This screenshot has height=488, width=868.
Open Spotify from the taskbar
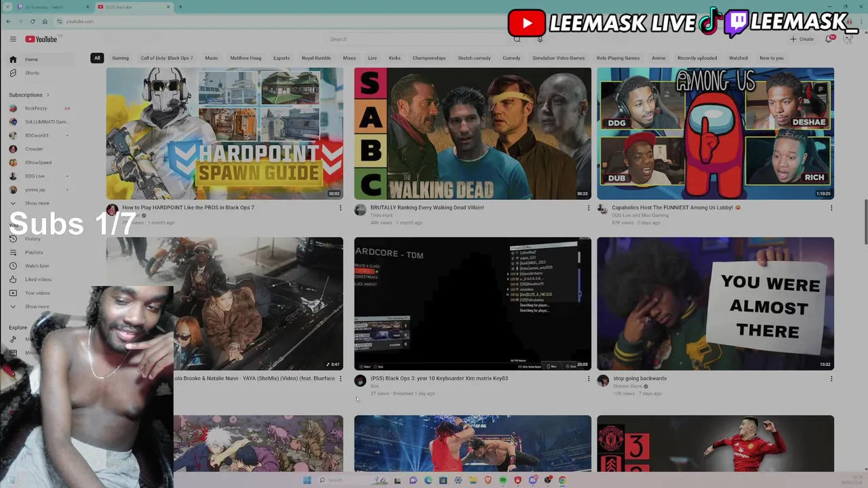tap(502, 480)
